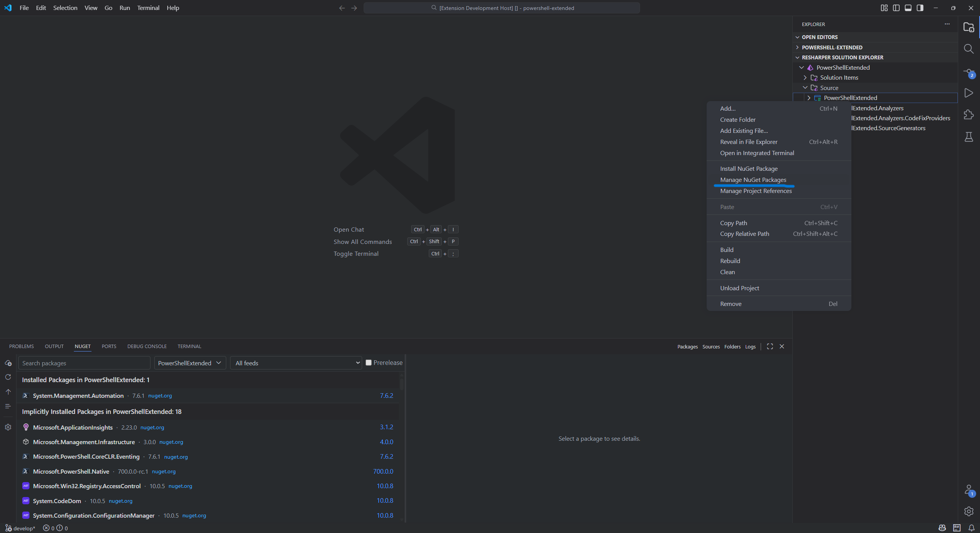Click the ReSharper R# status bar icon
Screen dimensions: 980x533
(957, 528)
